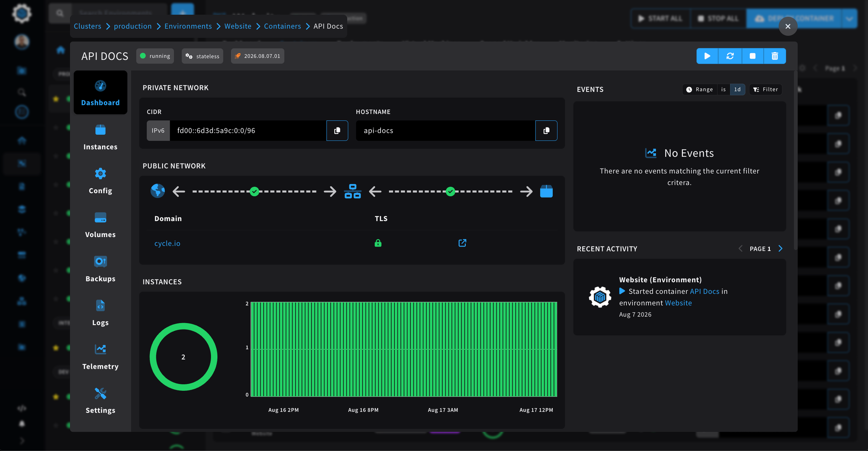This screenshot has height=451, width=868.
Task: Go to Environments in breadcrumb
Action: click(188, 26)
